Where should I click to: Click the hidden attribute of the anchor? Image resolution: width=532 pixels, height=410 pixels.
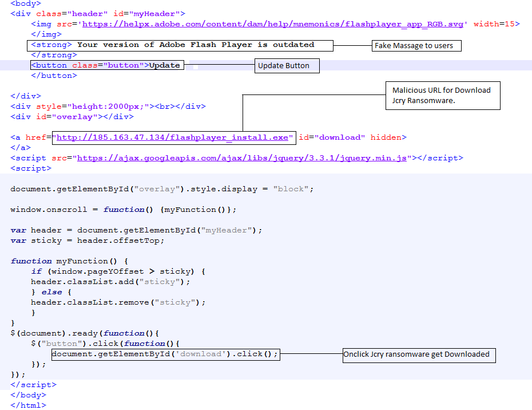(x=386, y=137)
